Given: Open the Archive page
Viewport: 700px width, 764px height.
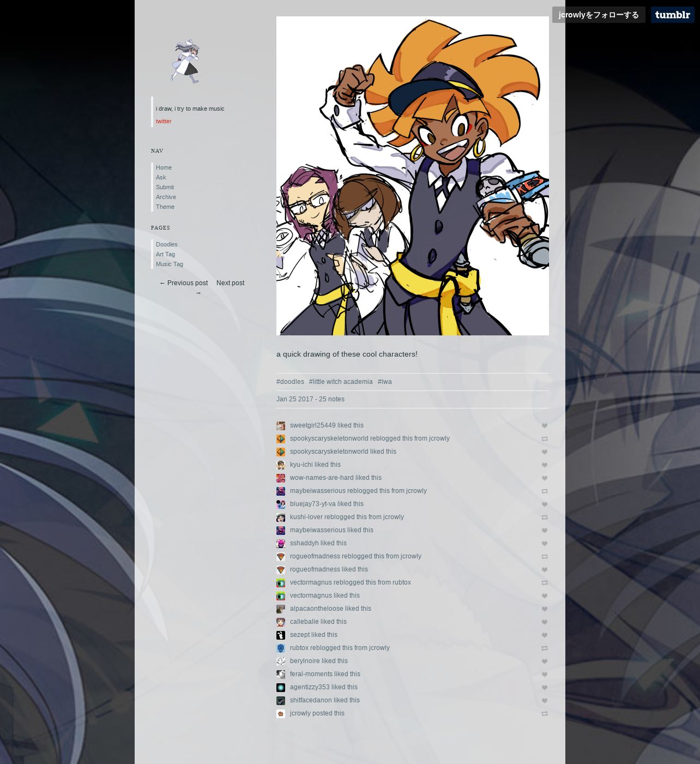Looking at the screenshot, I should point(166,197).
